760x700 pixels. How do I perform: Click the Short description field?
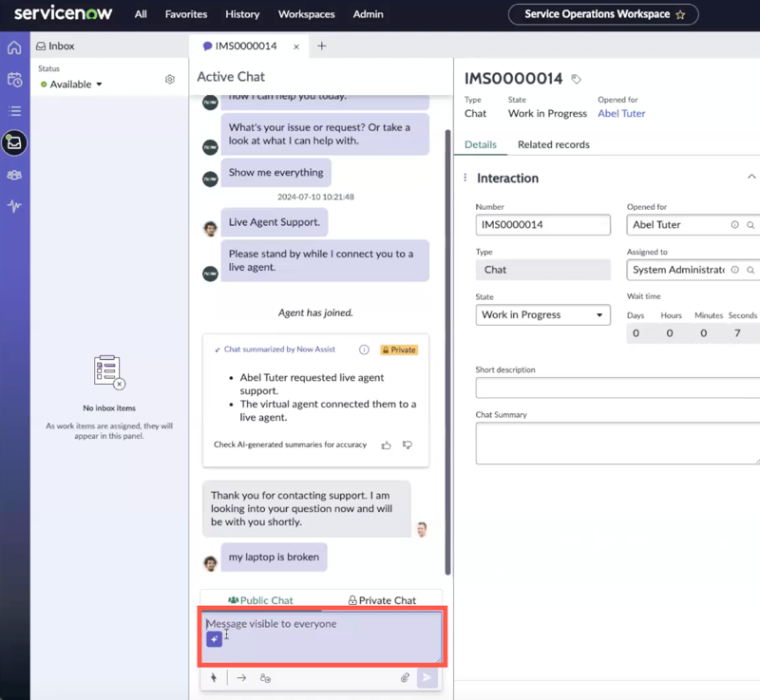point(617,388)
